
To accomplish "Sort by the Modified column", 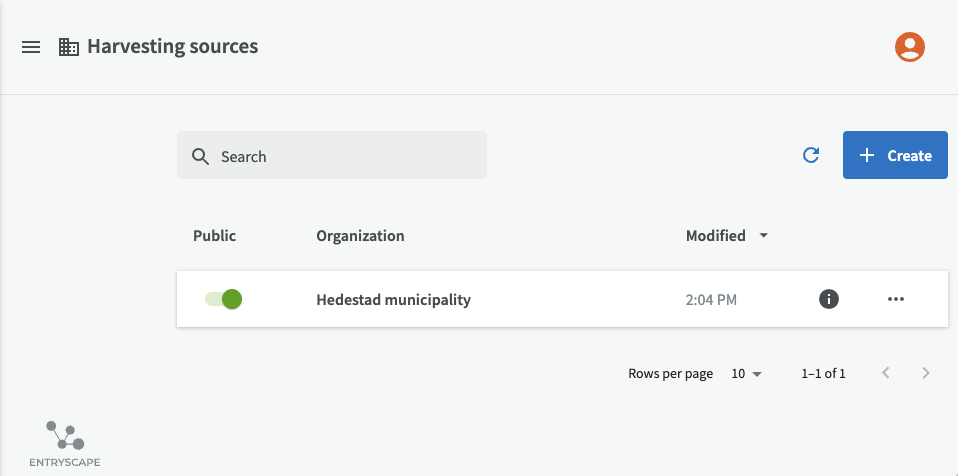I will coord(726,236).
